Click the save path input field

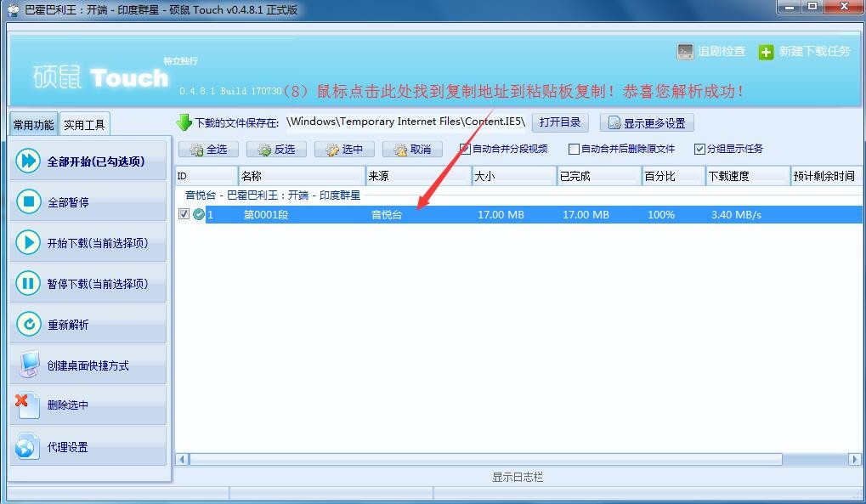coord(406,122)
